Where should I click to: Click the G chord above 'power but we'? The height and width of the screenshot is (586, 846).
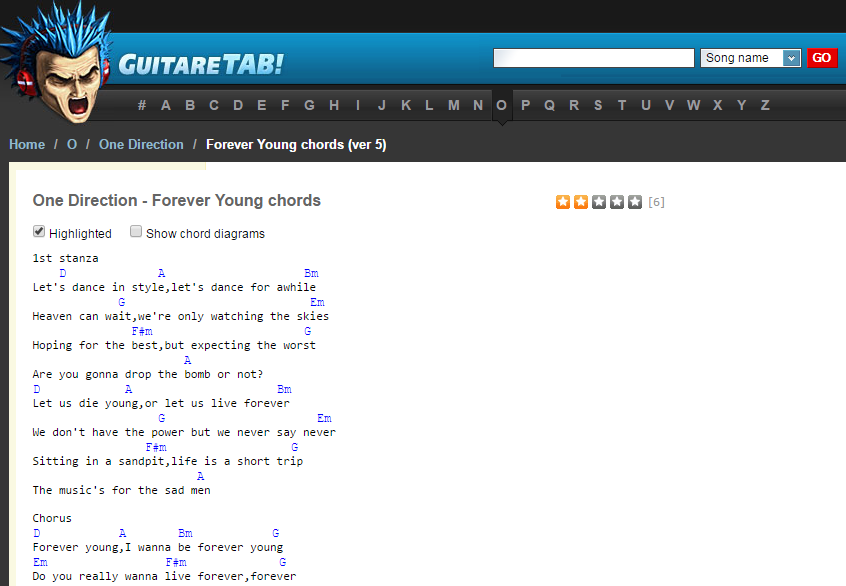(161, 418)
